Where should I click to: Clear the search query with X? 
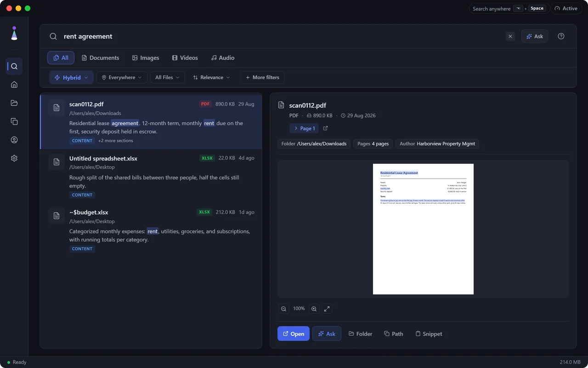510,36
